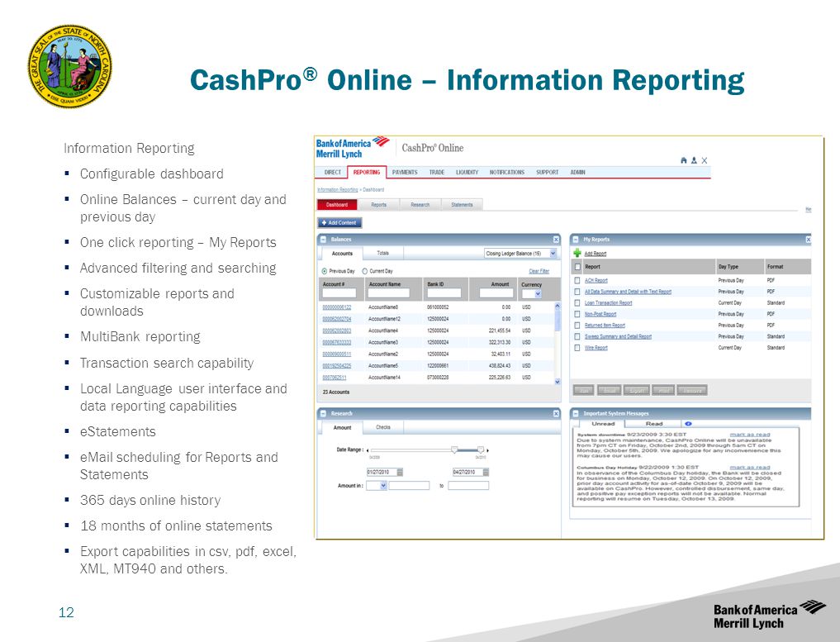Image resolution: width=840 pixels, height=642 pixels.
Task: Click the left handle of Date Range slider
Action: click(x=454, y=449)
